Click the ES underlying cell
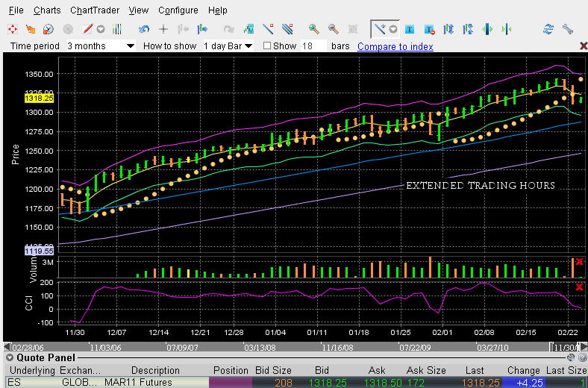Screen dimensions: 588x388 32,382
